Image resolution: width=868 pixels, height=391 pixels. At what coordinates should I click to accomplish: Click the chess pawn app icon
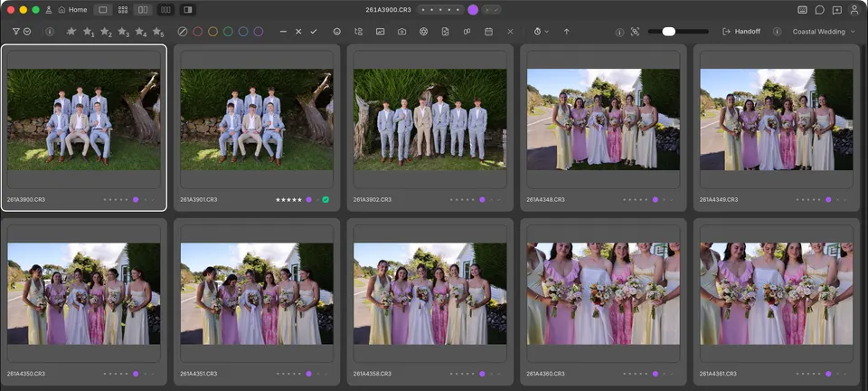[x=49, y=9]
